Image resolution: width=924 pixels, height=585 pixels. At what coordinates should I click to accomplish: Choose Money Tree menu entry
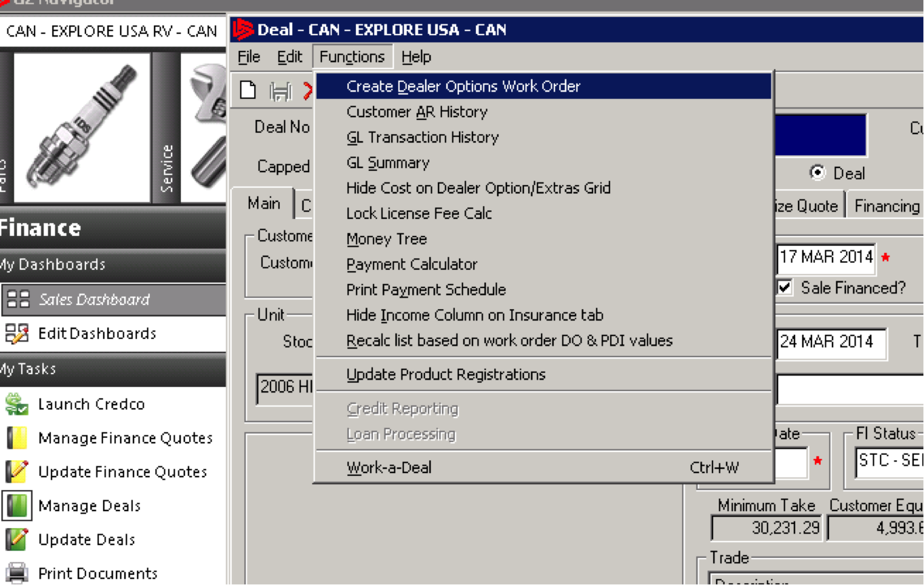[x=544, y=239]
